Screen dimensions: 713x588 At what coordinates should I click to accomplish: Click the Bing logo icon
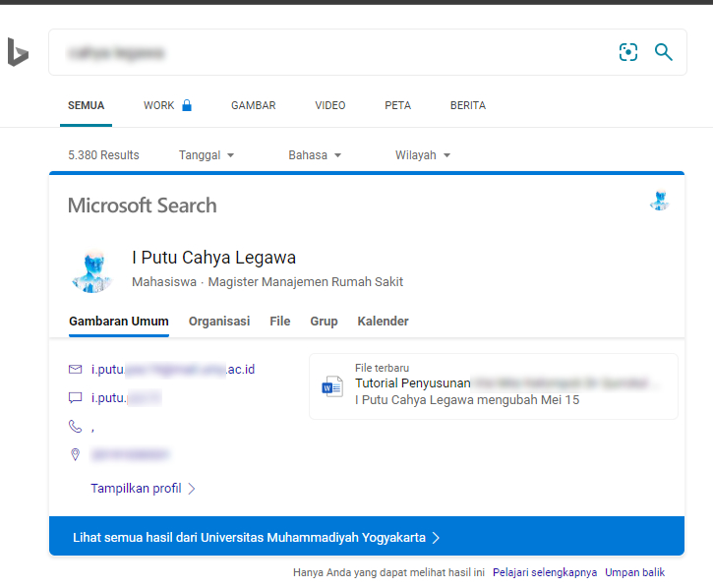click(x=18, y=52)
